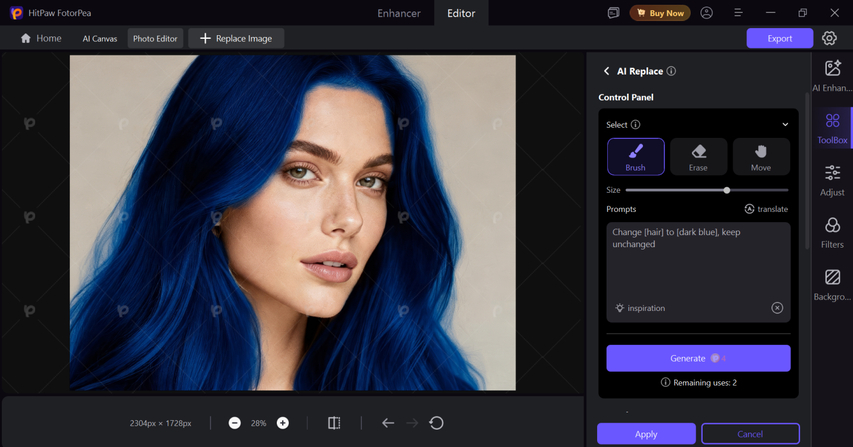Click the Control Panel heading
This screenshot has width=853, height=447.
click(x=626, y=97)
